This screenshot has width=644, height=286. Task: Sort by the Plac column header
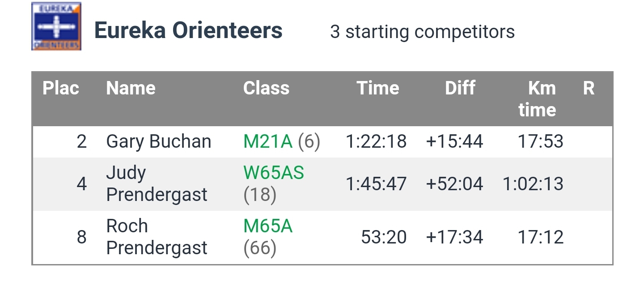pyautogui.click(x=61, y=88)
